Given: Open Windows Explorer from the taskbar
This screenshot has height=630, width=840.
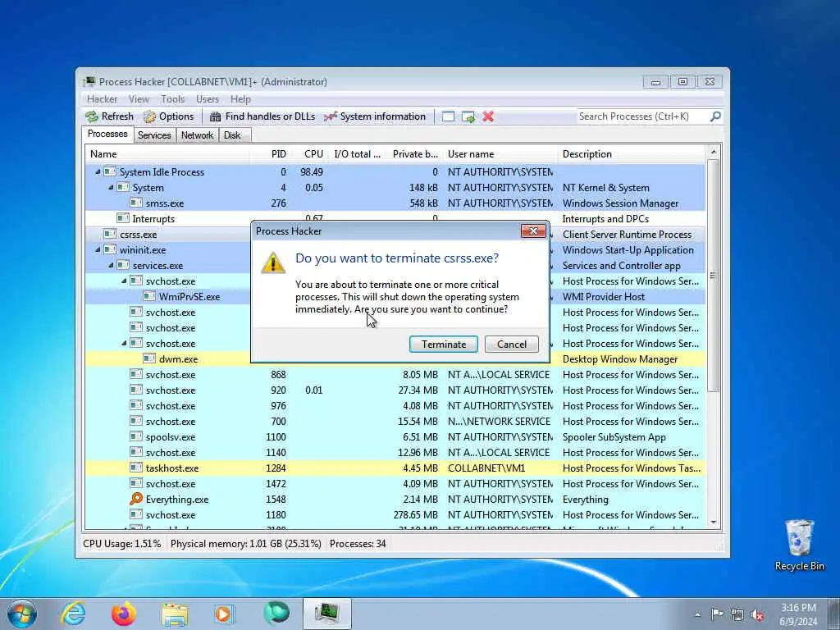Looking at the screenshot, I should pos(175,615).
